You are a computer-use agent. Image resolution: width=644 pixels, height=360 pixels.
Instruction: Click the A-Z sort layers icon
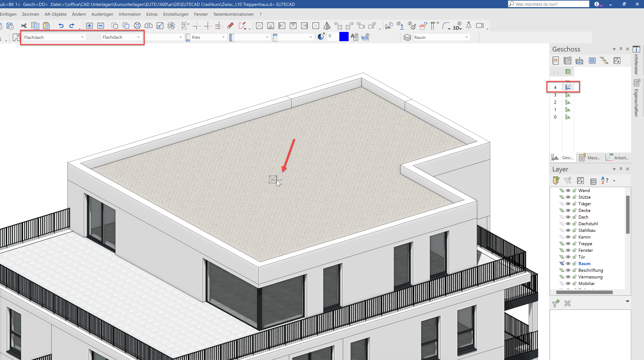[x=604, y=180]
